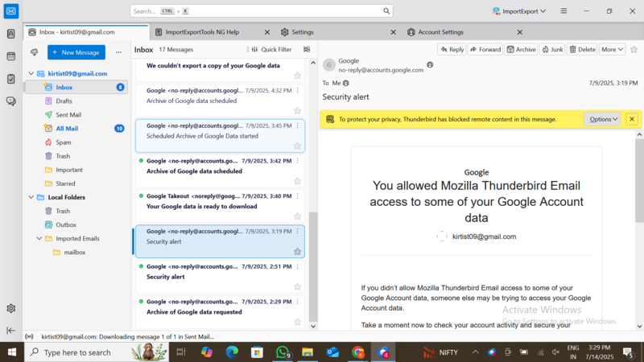Star the selected 3:19 PM Security alert
Image resolution: width=644 pixels, height=362 pixels.
tap(297, 252)
